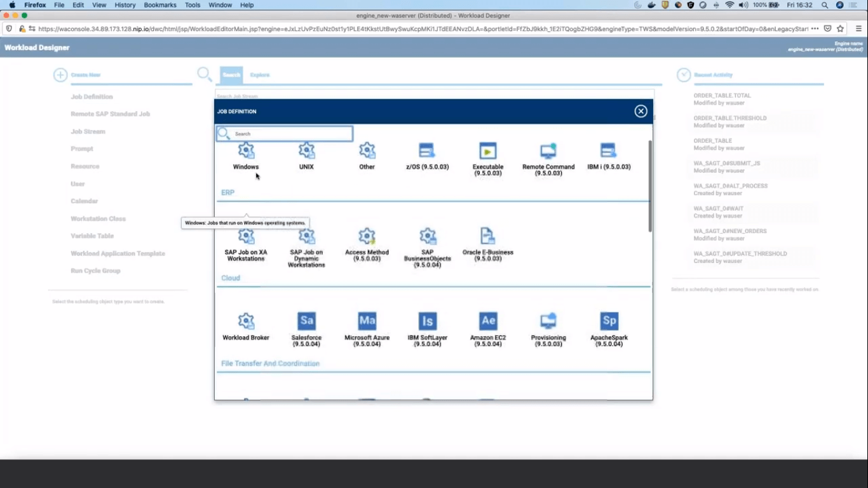Switch to the Explore tab
Screen dimensions: 868x488
259,75
